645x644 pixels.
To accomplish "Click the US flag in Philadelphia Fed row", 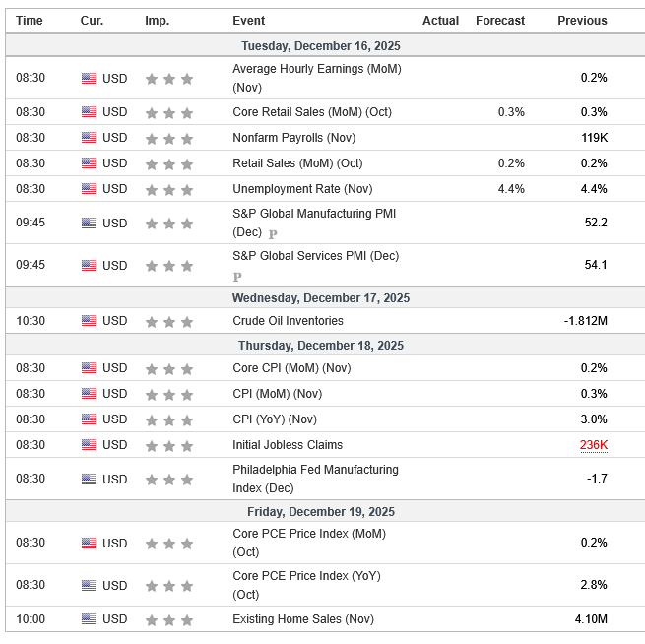I will 89,480.
